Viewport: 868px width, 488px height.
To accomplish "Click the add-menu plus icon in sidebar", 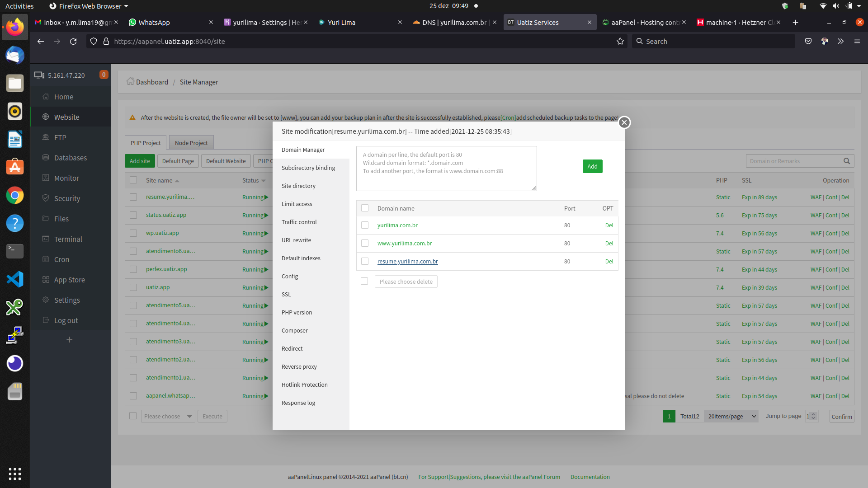I will pos(69,340).
